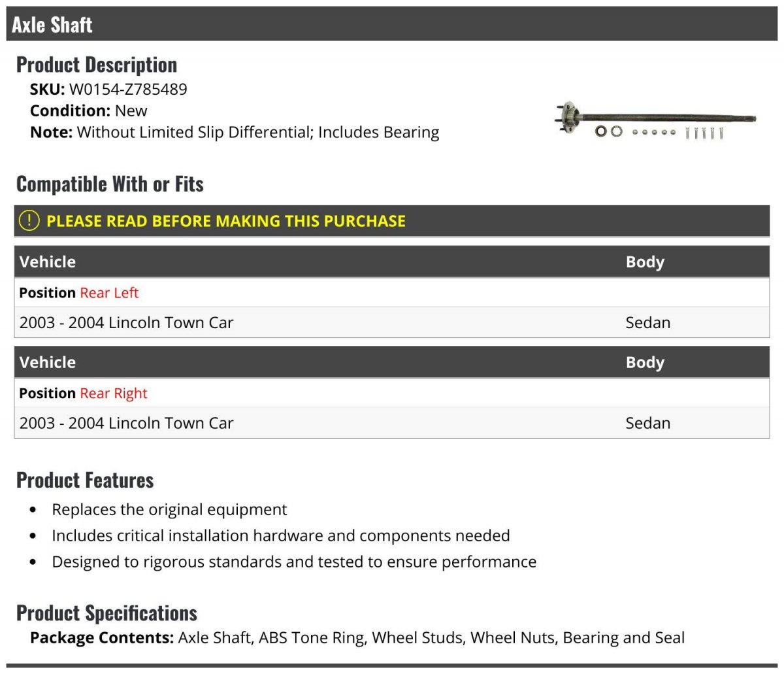Select the Rear Left position text
This screenshot has height=674, width=784.
tap(109, 293)
